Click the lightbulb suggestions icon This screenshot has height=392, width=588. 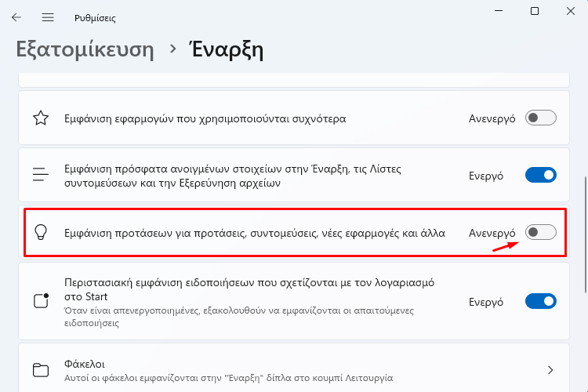click(x=41, y=232)
